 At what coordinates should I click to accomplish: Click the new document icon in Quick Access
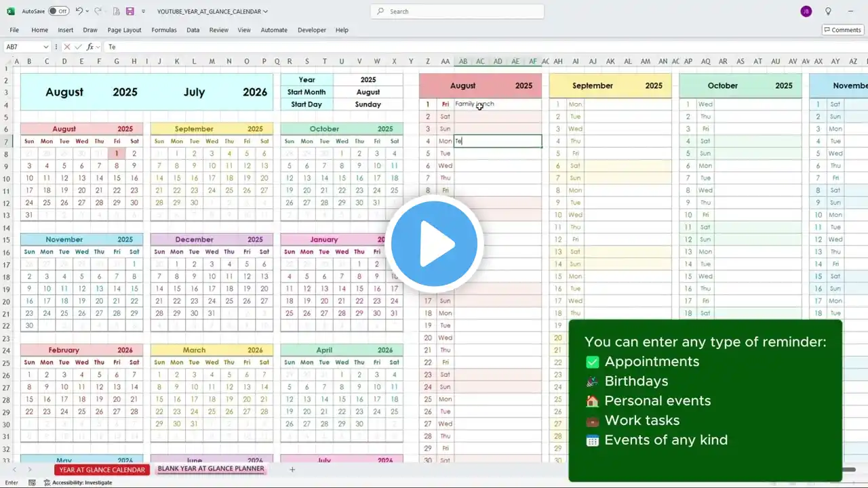point(117,12)
